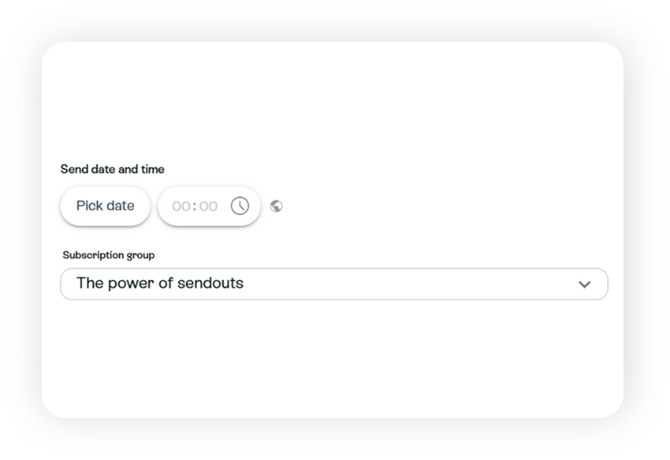The width and height of the screenshot is (670, 460).
Task: Select the minutes value in time field
Action: coord(208,206)
